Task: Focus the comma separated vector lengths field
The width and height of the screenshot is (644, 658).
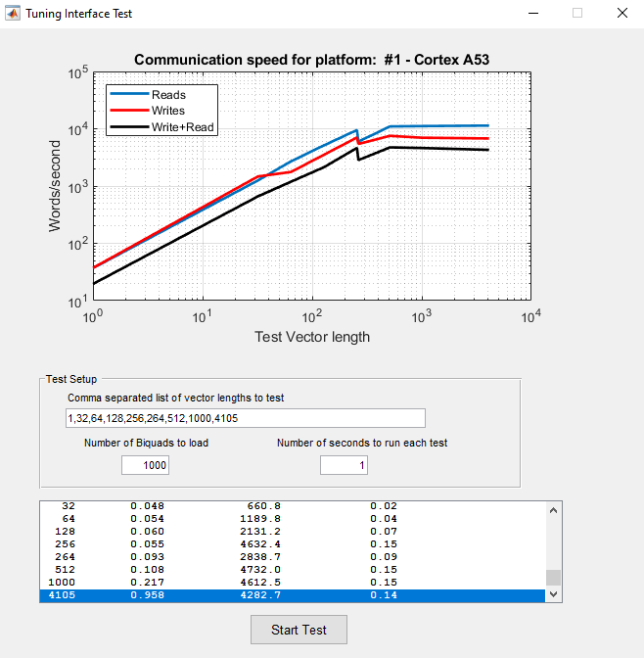Action: (x=245, y=418)
